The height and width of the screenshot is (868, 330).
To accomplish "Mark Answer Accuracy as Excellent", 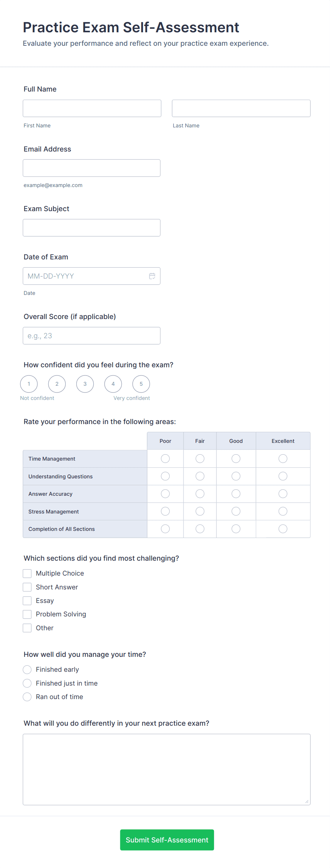I will pyautogui.click(x=283, y=494).
